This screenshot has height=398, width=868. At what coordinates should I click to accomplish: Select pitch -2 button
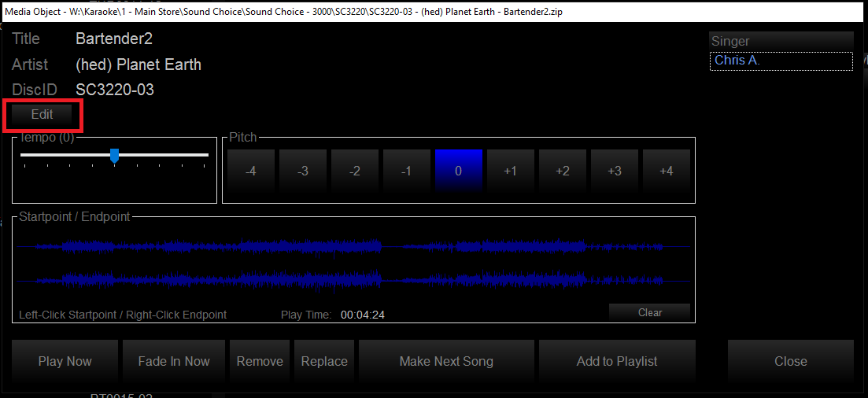354,171
